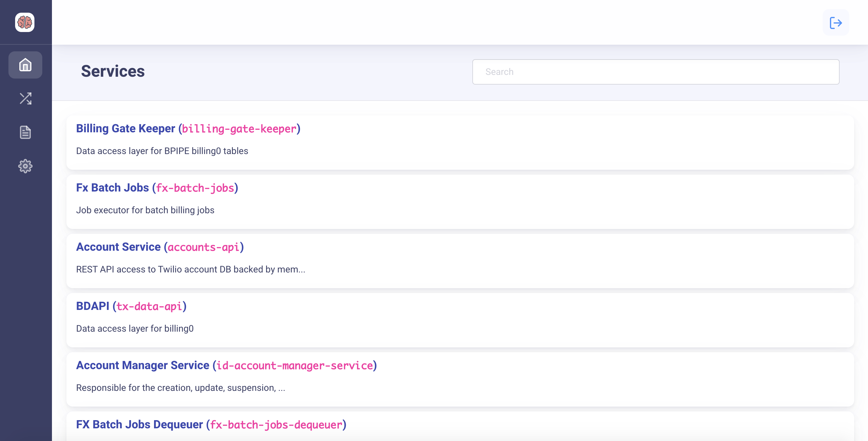Click 'Data access layer for billing0' description

(135, 328)
